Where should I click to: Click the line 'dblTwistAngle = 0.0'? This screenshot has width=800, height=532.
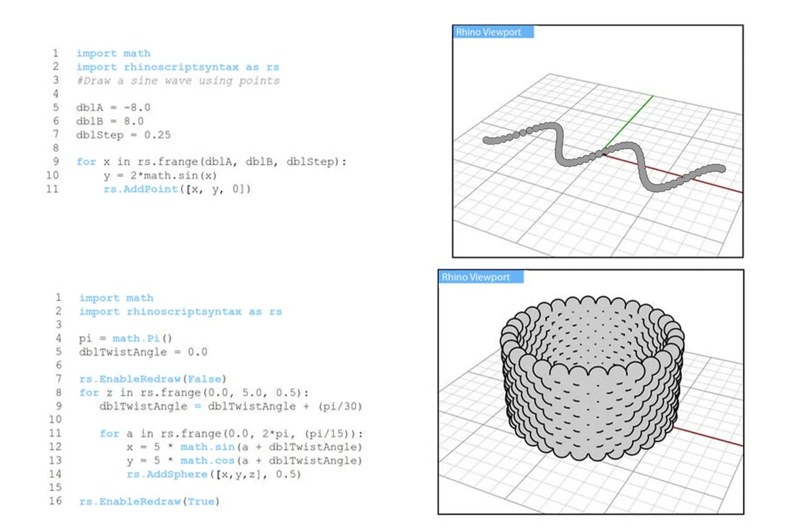(143, 352)
